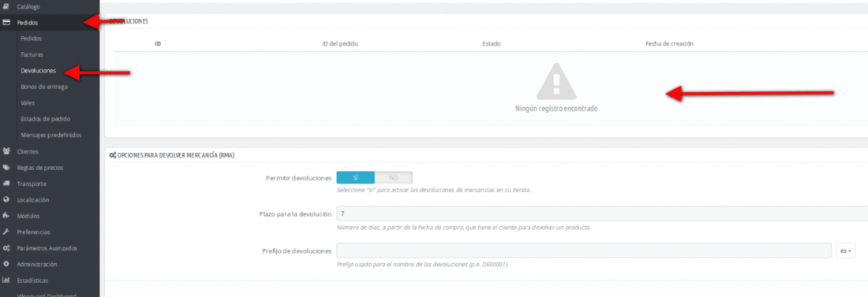This screenshot has height=297, width=868.
Task: Go to Estados de pedido
Action: coord(46,119)
